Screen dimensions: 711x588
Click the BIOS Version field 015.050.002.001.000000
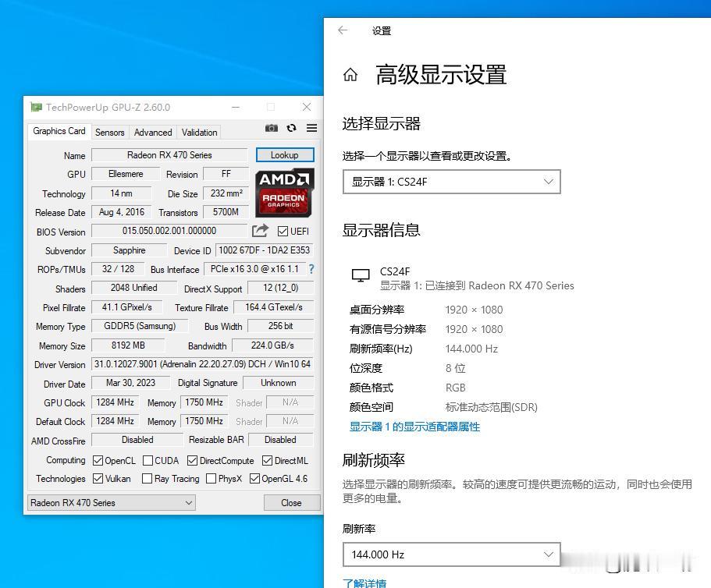[x=169, y=231]
